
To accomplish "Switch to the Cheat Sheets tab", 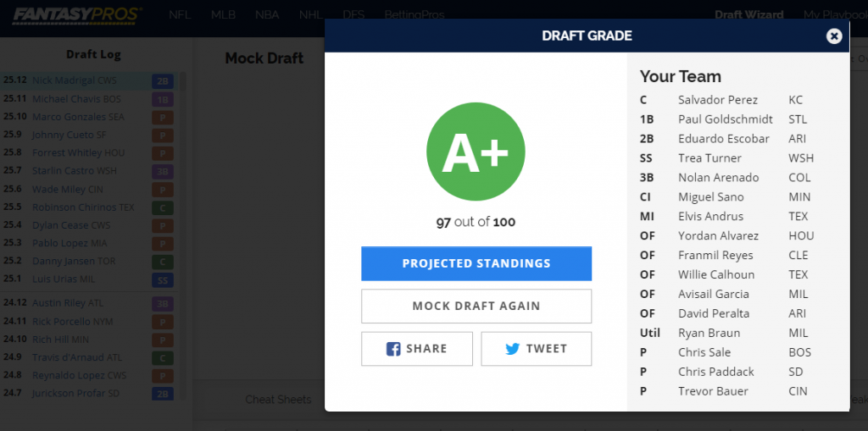I will [277, 399].
